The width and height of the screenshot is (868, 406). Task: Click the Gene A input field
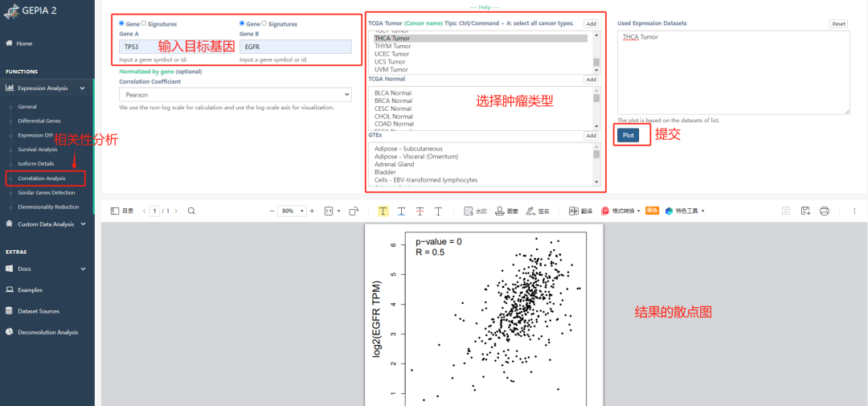176,47
